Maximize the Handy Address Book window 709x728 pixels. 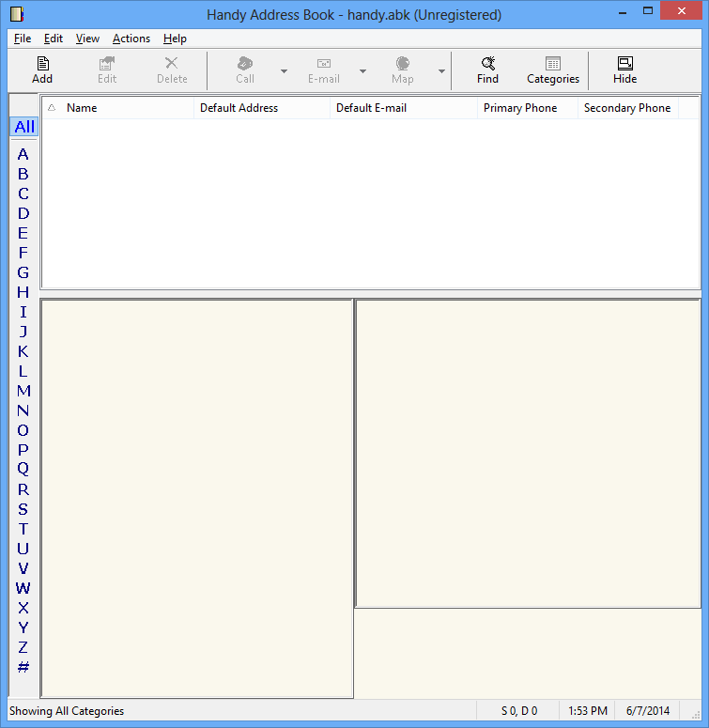(648, 10)
